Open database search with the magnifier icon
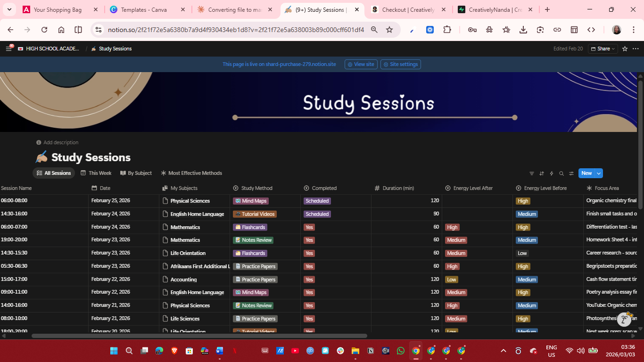 point(561,173)
